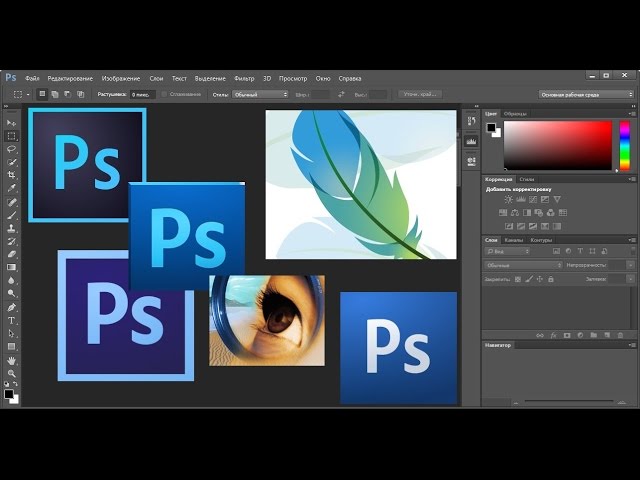The height and width of the screenshot is (480, 640).
Task: Open the Заливка fill dropdown arrow
Action: (x=631, y=279)
